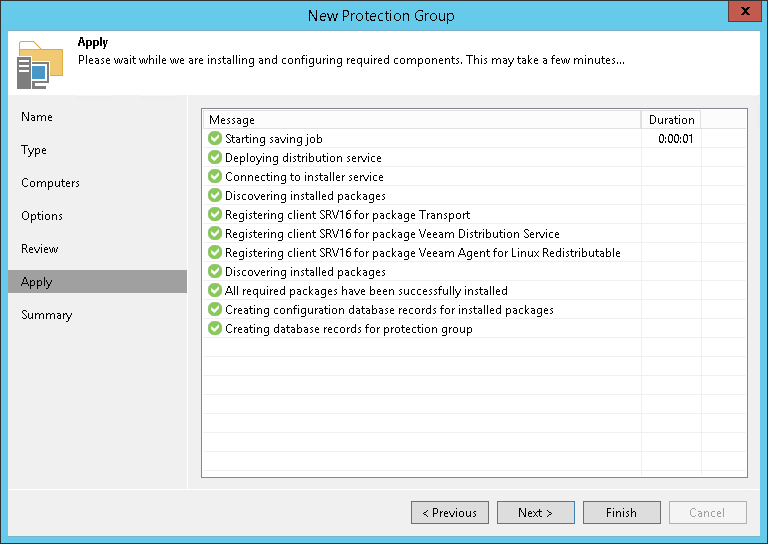Select the 'Deploying distribution service' message
The width and height of the screenshot is (768, 544).
pos(303,158)
